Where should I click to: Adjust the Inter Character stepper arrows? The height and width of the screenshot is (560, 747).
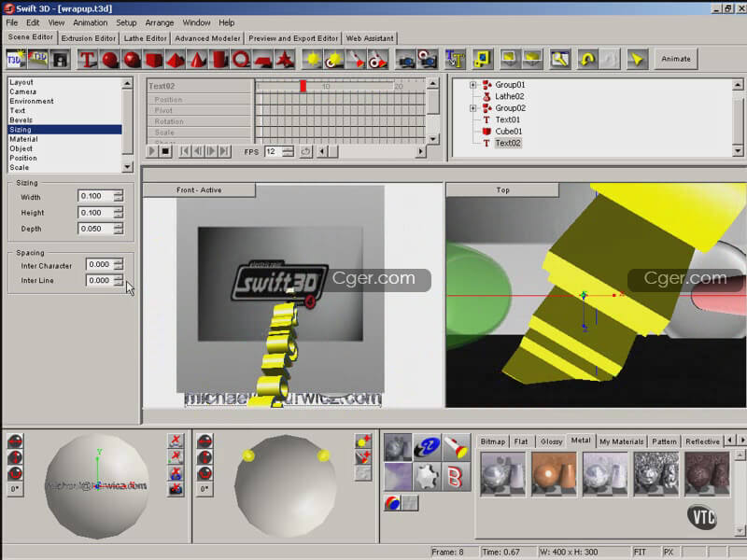click(119, 264)
